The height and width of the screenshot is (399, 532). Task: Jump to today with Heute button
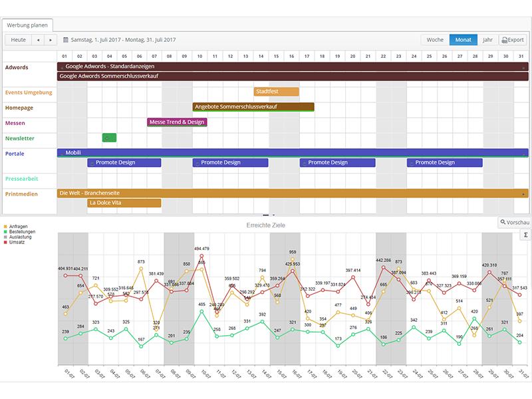19,40
